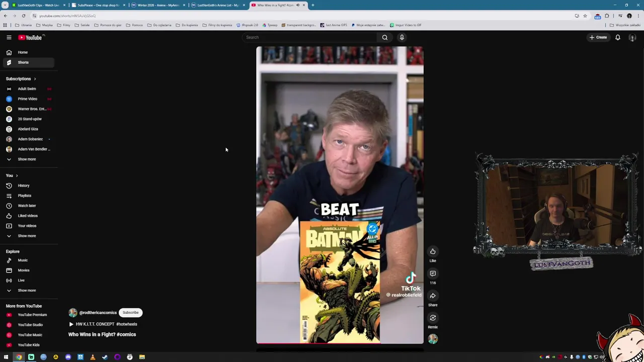Viewport: 644px width, 362px height.
Task: Start voice search with microphone
Action: pyautogui.click(x=402, y=37)
